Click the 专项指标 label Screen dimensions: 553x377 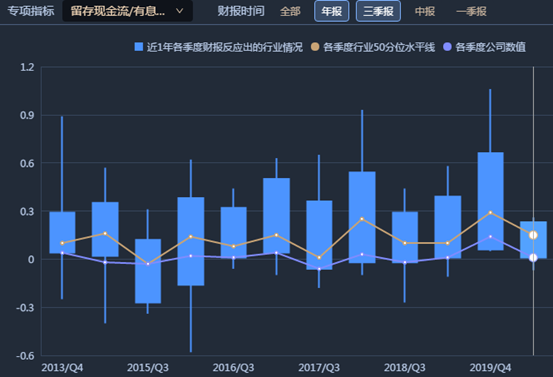[x=31, y=11]
